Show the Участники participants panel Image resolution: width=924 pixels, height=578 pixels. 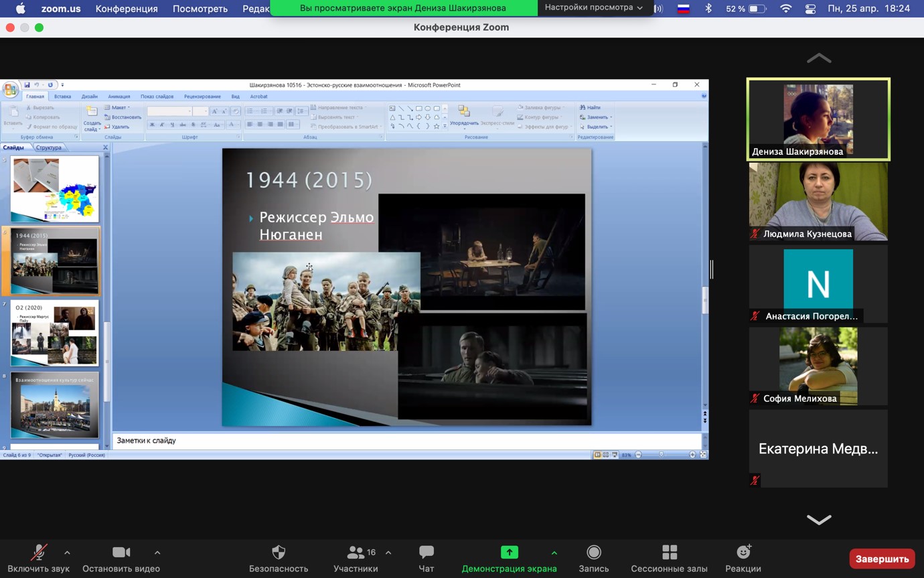356,559
